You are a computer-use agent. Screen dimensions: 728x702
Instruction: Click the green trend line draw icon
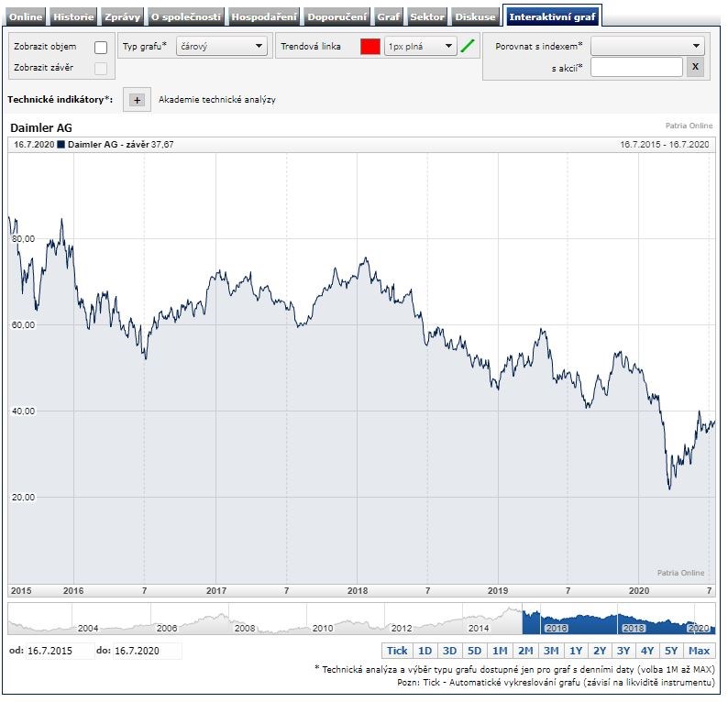coord(469,47)
